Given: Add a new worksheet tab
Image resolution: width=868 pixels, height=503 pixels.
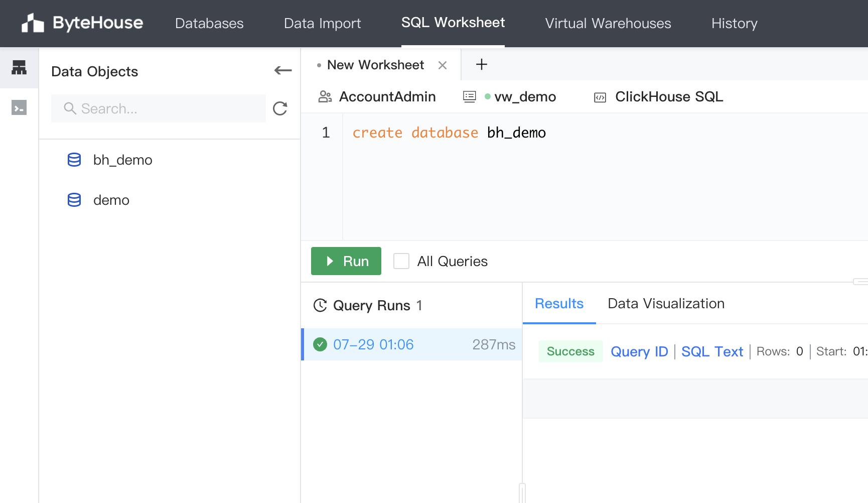Looking at the screenshot, I should tap(482, 64).
